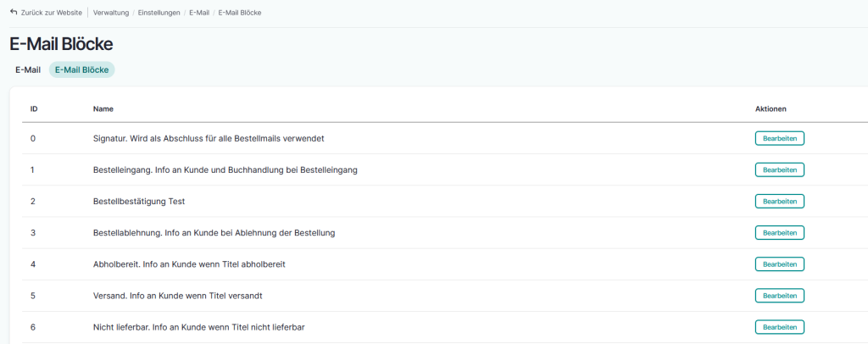Click the back arrow icon
868x344 pixels.
pos(14,13)
